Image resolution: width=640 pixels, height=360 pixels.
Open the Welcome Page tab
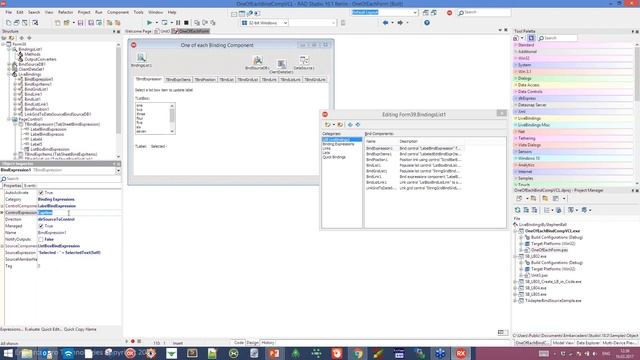pos(138,31)
